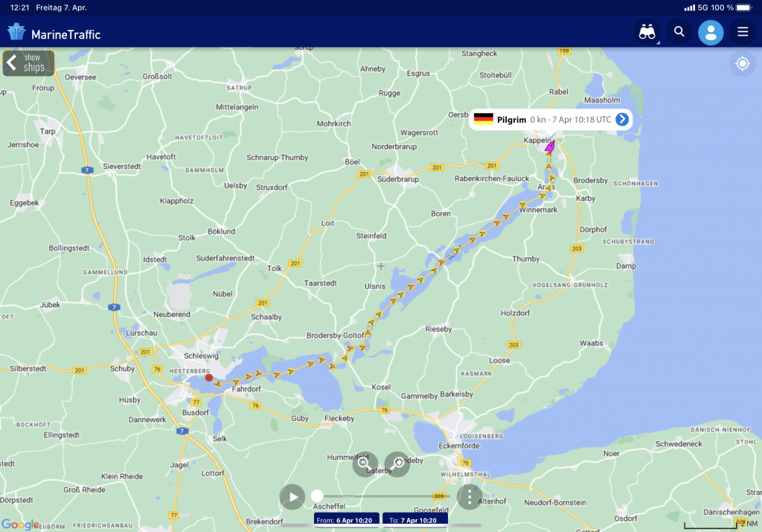762x532 pixels.
Task: Click the red track start point
Action: [x=209, y=378]
